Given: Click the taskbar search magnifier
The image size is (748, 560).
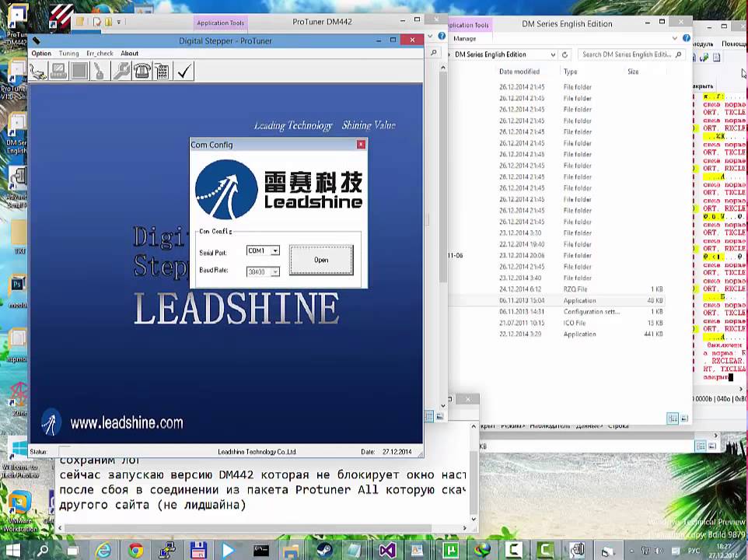Looking at the screenshot, I should 43,551.
